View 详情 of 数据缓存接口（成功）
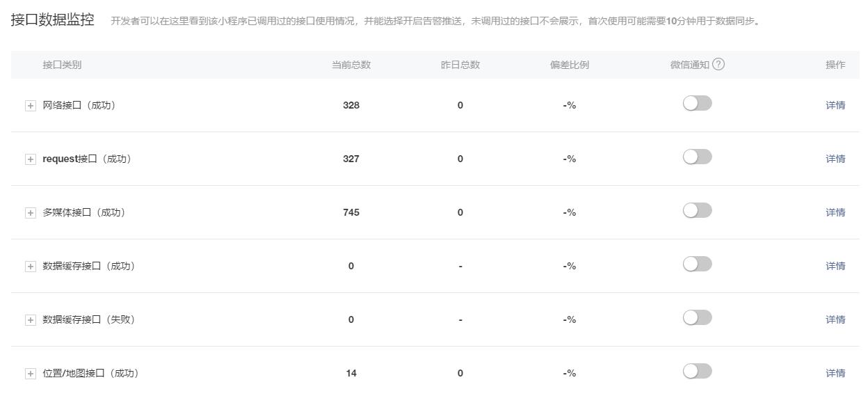The height and width of the screenshot is (396, 868). pyautogui.click(x=835, y=267)
